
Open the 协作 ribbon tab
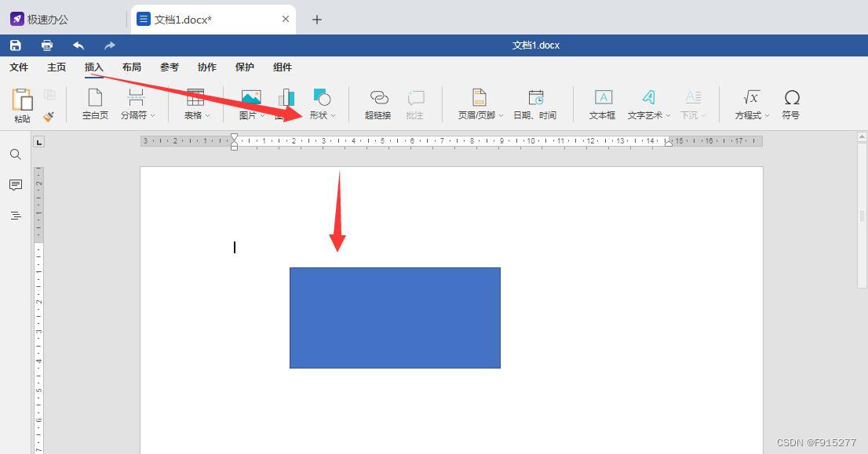pyautogui.click(x=207, y=67)
